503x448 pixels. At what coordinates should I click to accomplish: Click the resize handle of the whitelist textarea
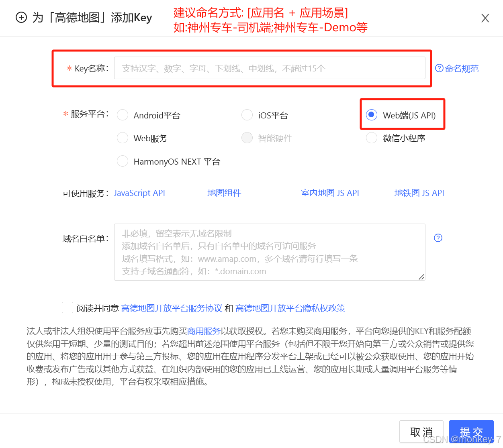click(421, 277)
